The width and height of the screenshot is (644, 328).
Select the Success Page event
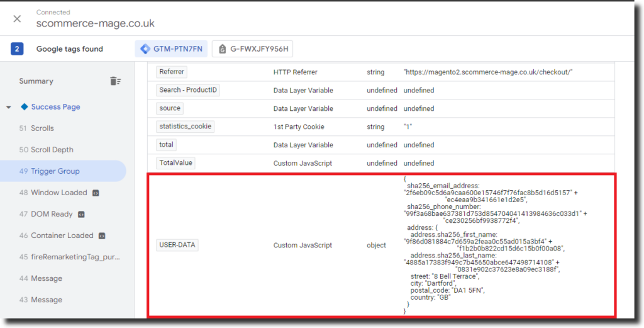55,107
